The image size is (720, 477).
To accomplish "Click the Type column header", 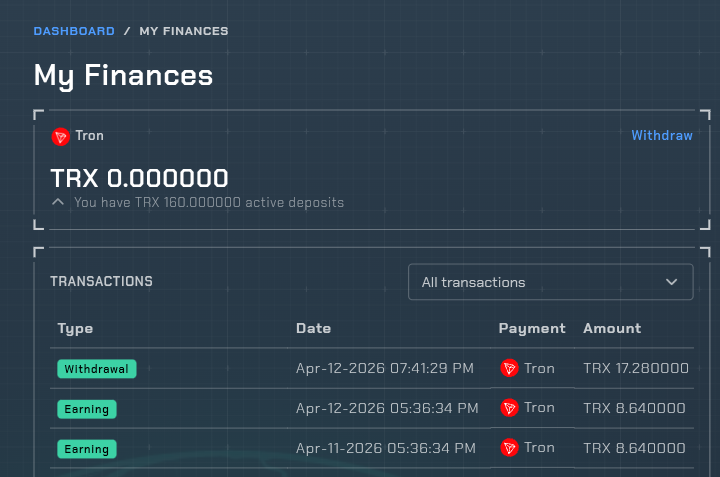I will pyautogui.click(x=75, y=329).
